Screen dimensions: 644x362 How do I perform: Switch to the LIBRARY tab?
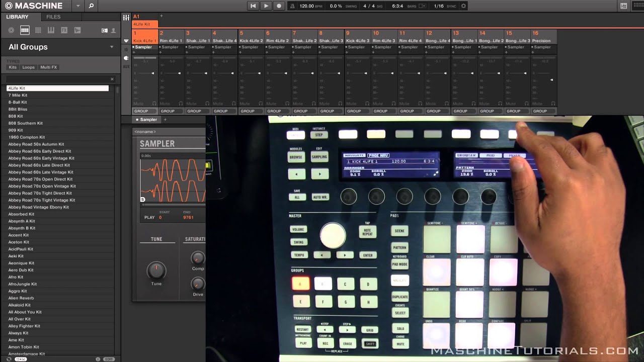pos(17,17)
